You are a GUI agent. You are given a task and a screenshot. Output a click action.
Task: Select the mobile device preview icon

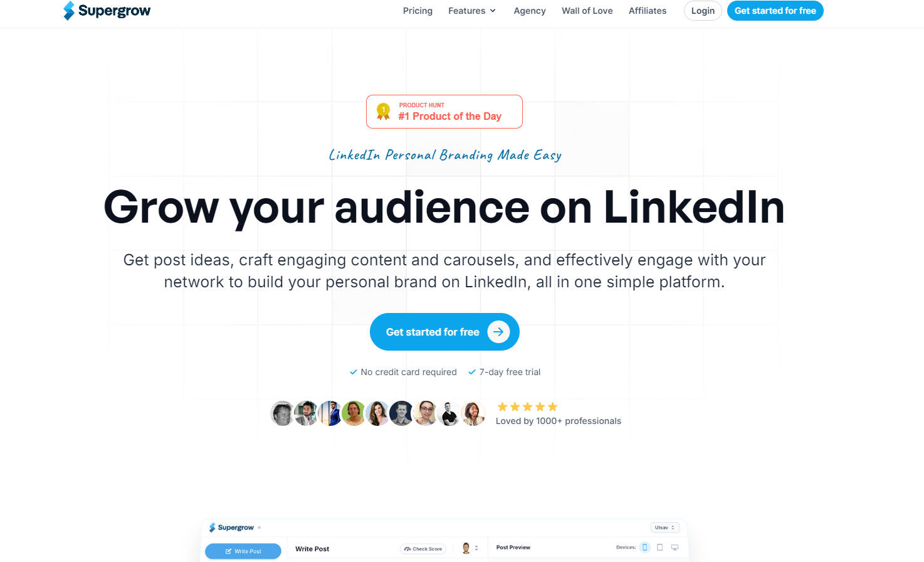pyautogui.click(x=644, y=548)
